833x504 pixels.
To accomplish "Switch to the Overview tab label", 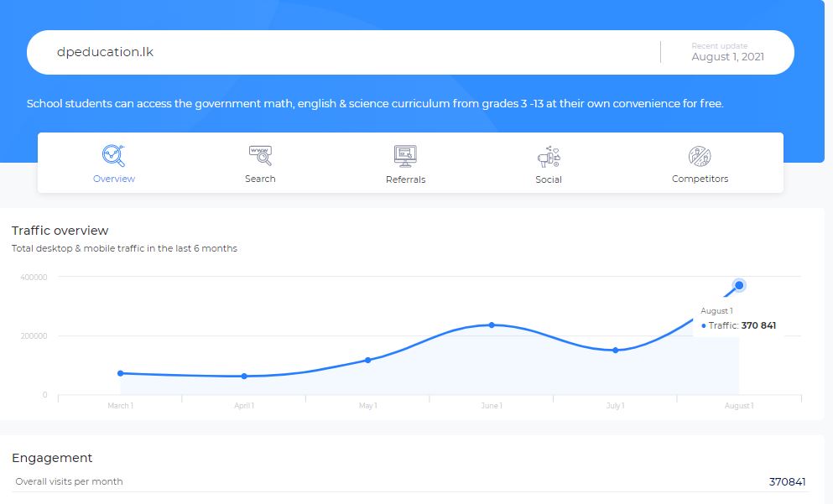I will coord(114,179).
